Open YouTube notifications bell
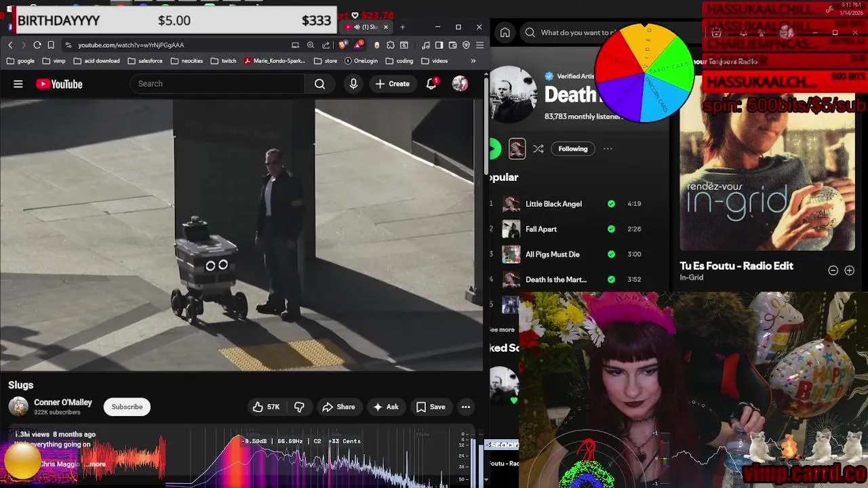This screenshot has height=488, width=868. (x=431, y=83)
